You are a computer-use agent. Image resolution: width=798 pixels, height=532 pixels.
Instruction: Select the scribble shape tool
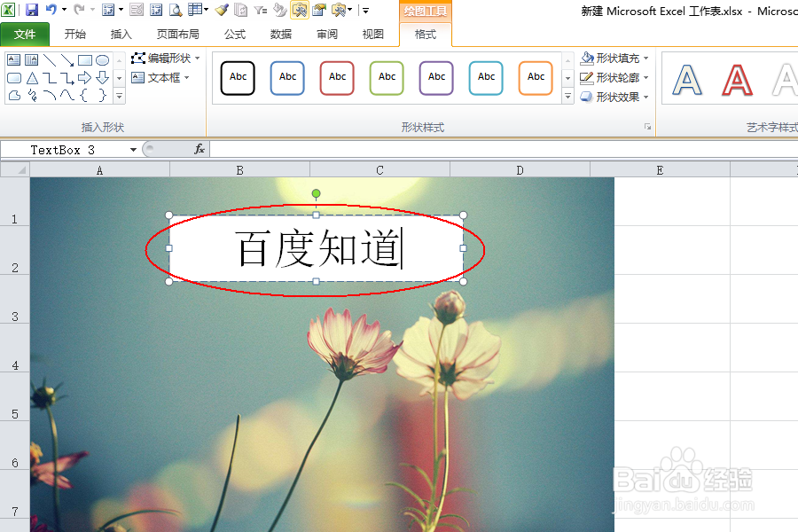[32, 95]
